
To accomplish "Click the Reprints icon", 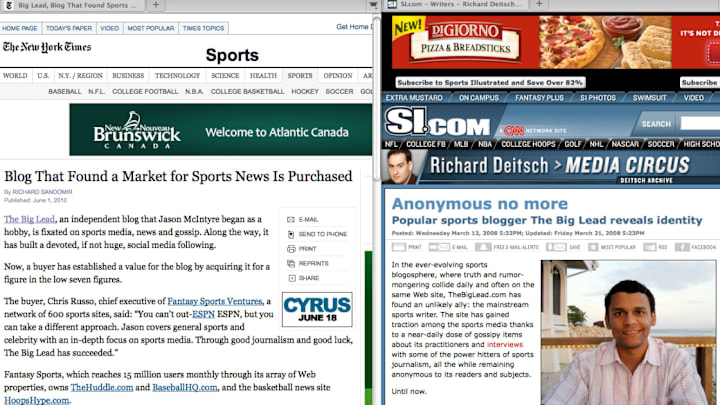I will 291,264.
